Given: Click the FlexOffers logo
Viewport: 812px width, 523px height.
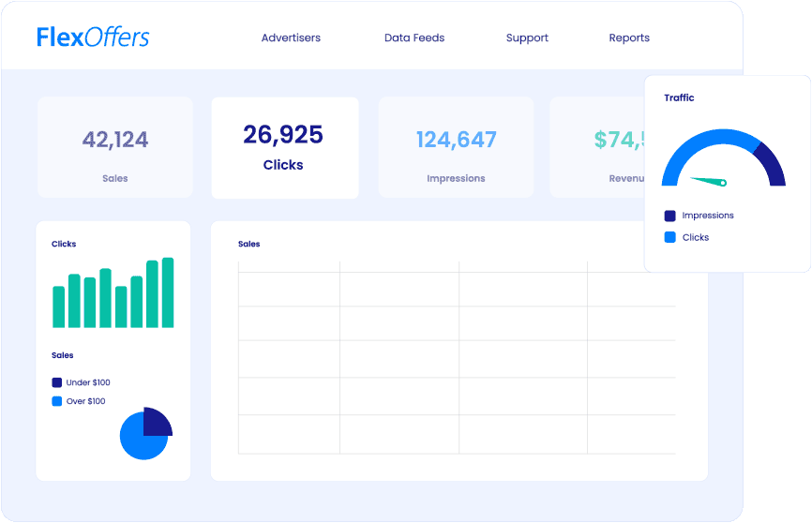Looking at the screenshot, I should coord(93,37).
